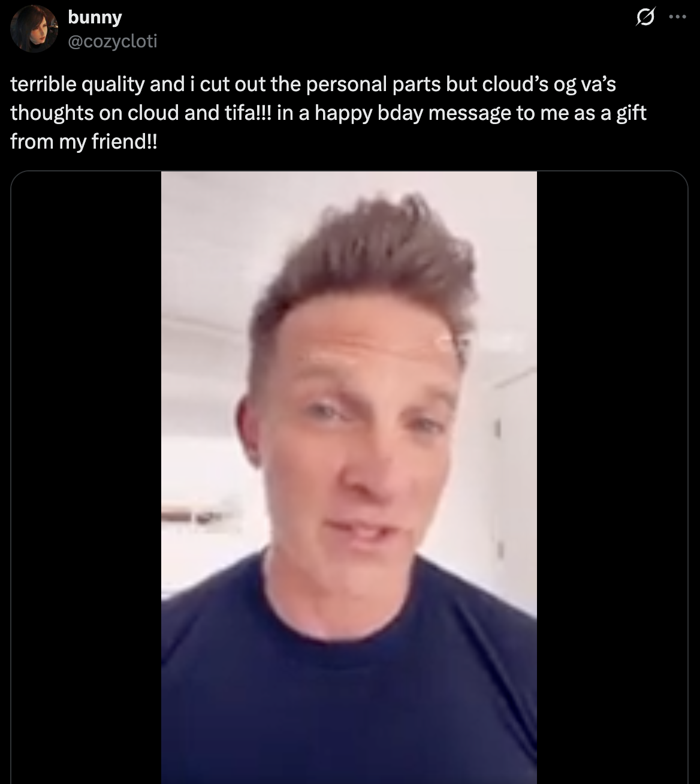The width and height of the screenshot is (700, 784).
Task: Click the right black bar of video
Action: pos(612,477)
